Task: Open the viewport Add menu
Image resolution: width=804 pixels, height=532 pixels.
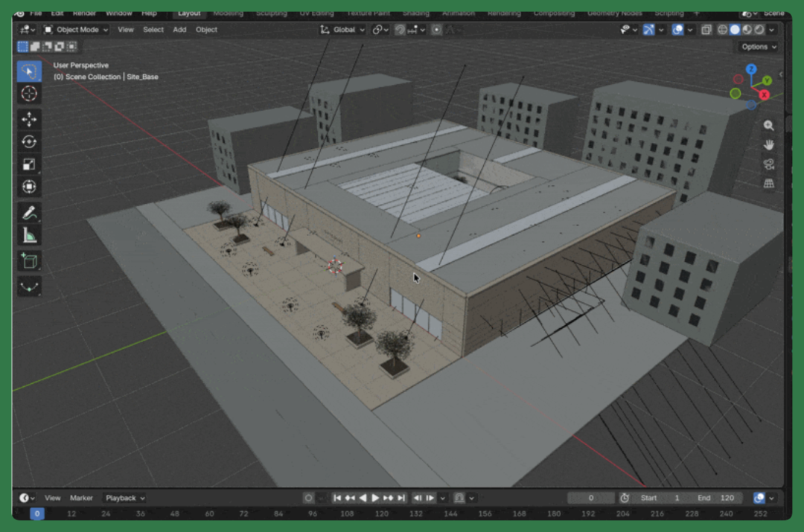Action: coord(179,30)
